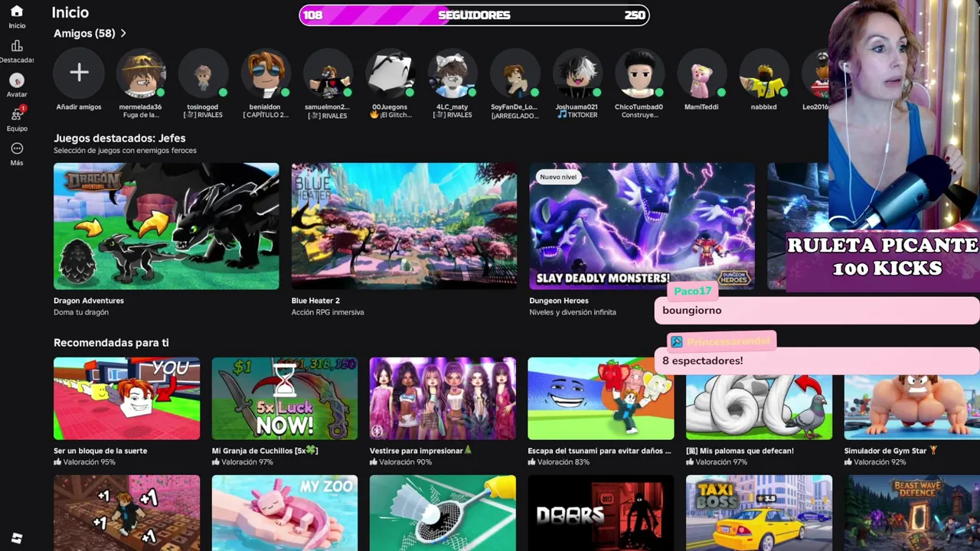Open Dragon Adventures game thumbnail
The width and height of the screenshot is (980, 551).
(166, 226)
